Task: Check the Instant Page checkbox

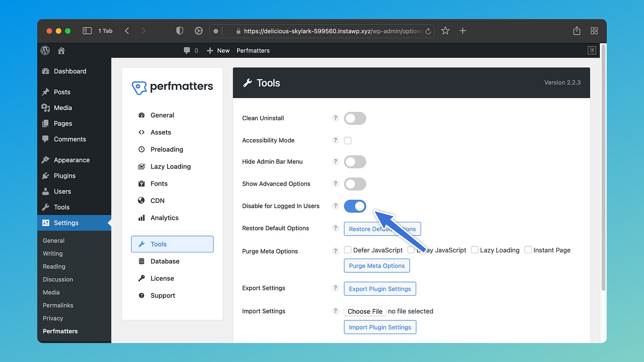Action: (x=528, y=250)
